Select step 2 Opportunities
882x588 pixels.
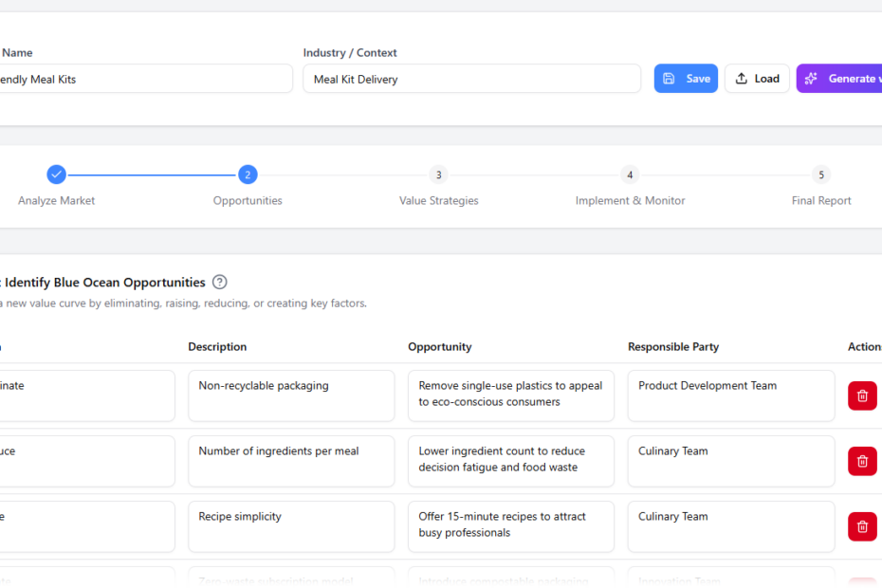[248, 175]
